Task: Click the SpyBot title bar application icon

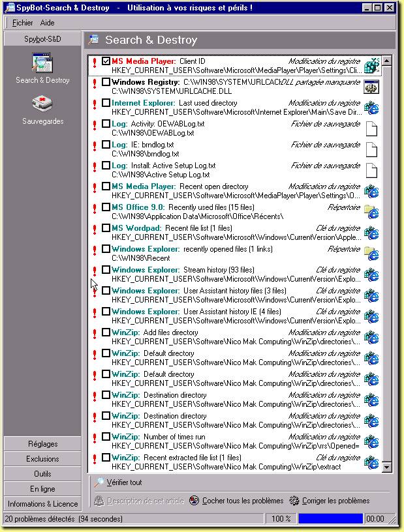Action: (x=10, y=7)
